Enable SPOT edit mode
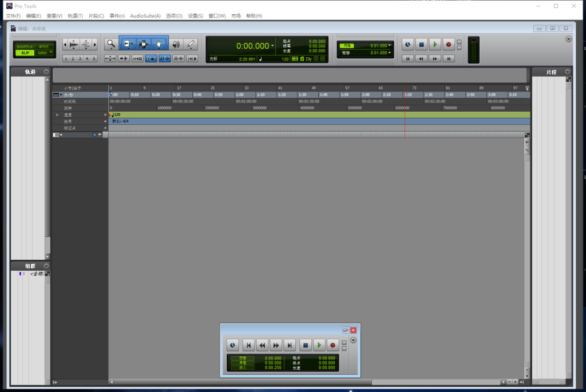Viewport: 586px width, 392px height. pos(43,47)
